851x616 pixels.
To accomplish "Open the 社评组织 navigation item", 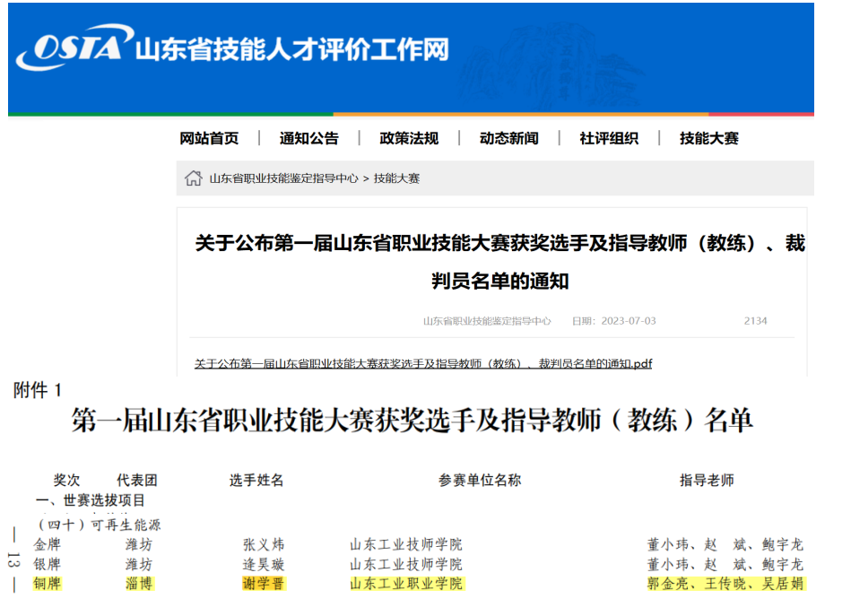I will [x=609, y=138].
